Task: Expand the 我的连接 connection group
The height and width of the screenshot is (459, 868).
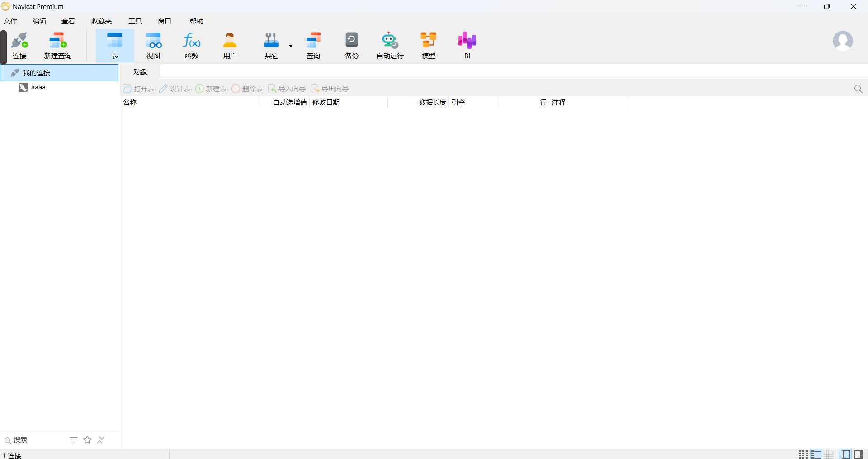Action: [36, 73]
